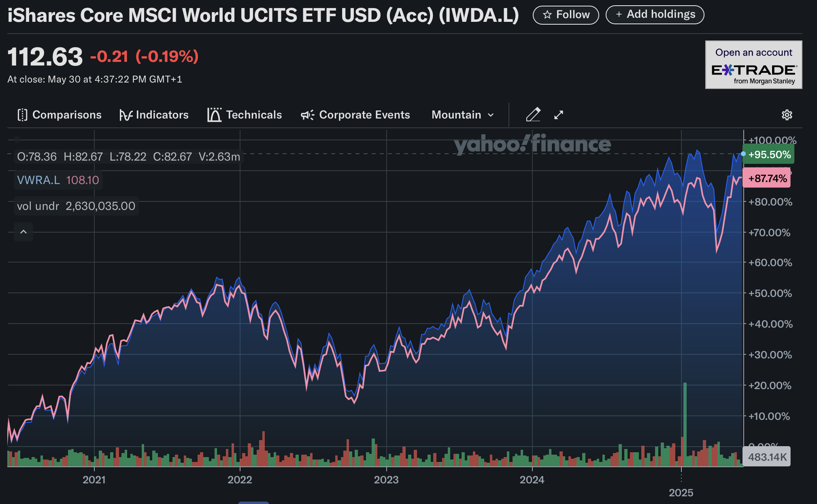Viewport: 817px width, 504px height.
Task: Click the pink +87.74% comparison tag
Action: tap(767, 178)
